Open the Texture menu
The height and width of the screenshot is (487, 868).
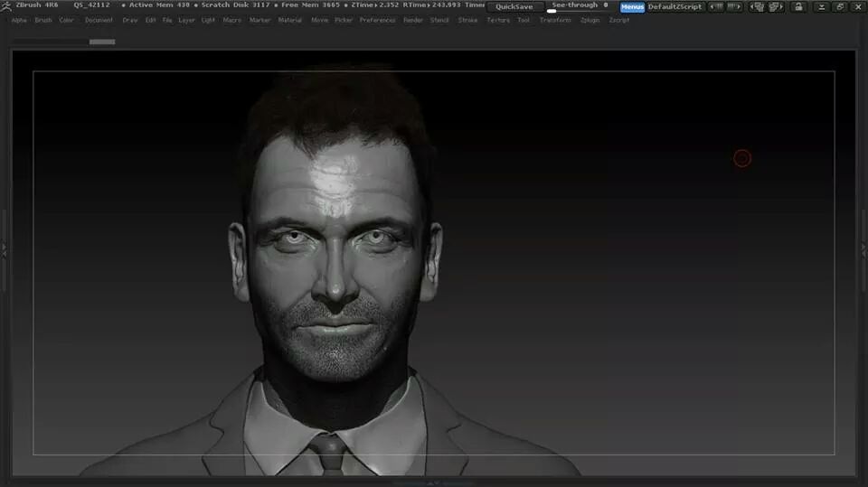coord(498,20)
